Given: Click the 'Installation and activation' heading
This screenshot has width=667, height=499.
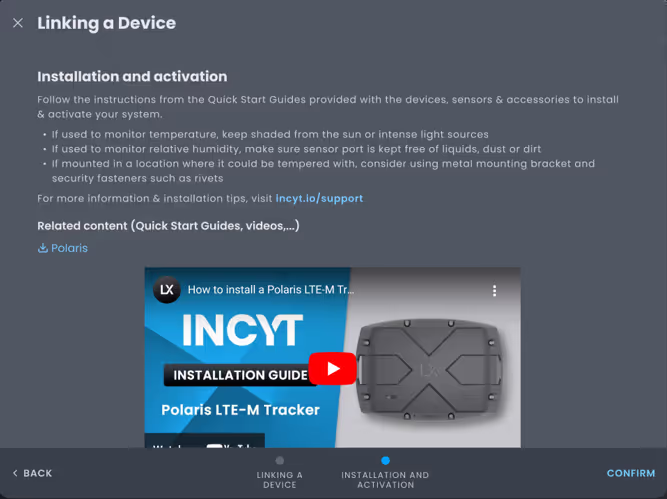Looking at the screenshot, I should 132,77.
